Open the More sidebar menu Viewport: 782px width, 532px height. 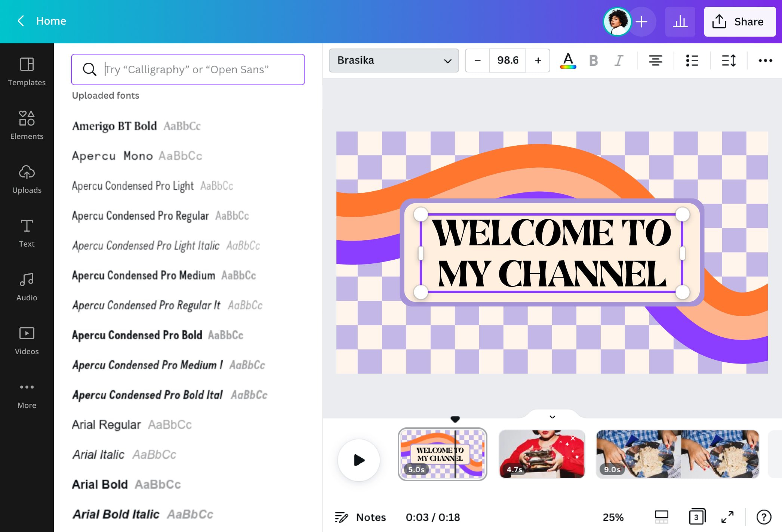27,394
